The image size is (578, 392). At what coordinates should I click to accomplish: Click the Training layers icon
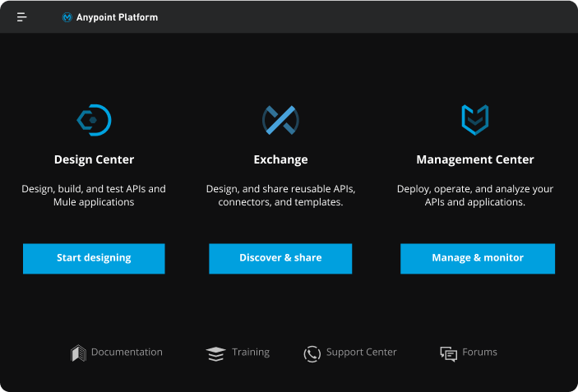pyautogui.click(x=216, y=354)
